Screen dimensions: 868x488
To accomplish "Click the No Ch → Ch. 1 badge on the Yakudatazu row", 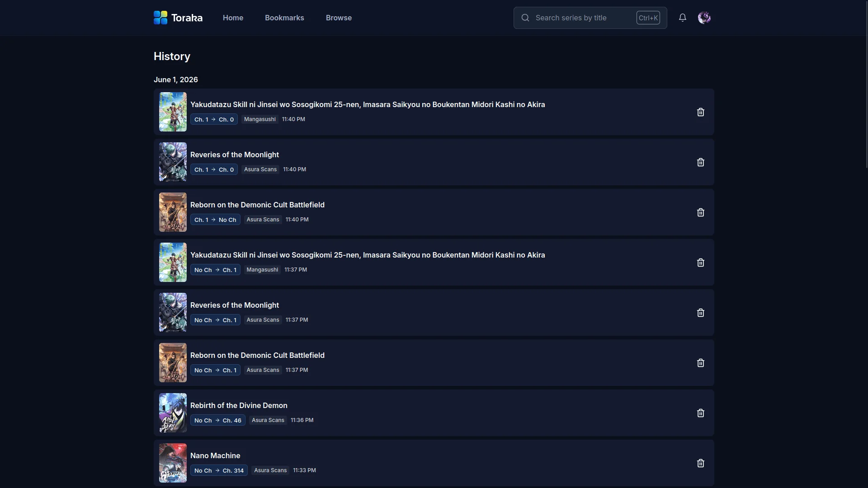I will point(215,270).
